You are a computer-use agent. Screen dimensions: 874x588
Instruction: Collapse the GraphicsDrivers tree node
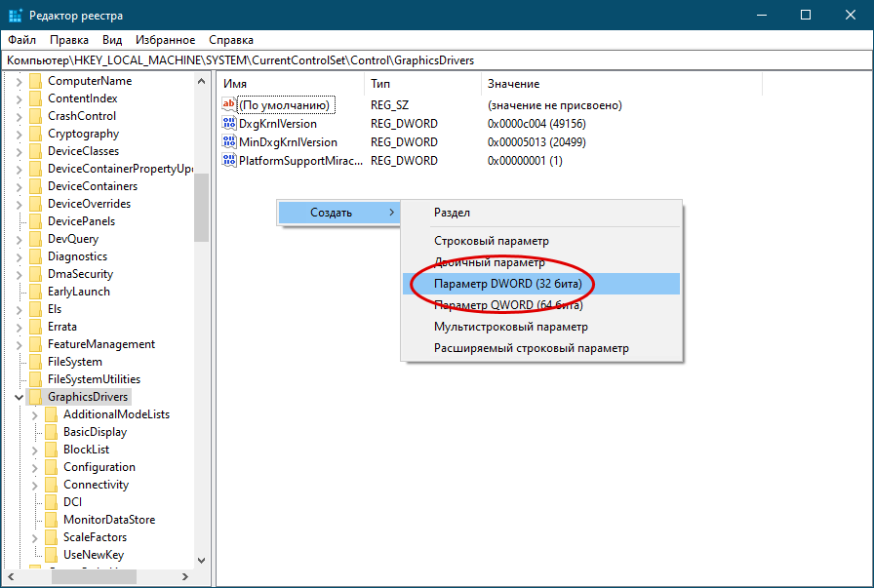point(19,397)
